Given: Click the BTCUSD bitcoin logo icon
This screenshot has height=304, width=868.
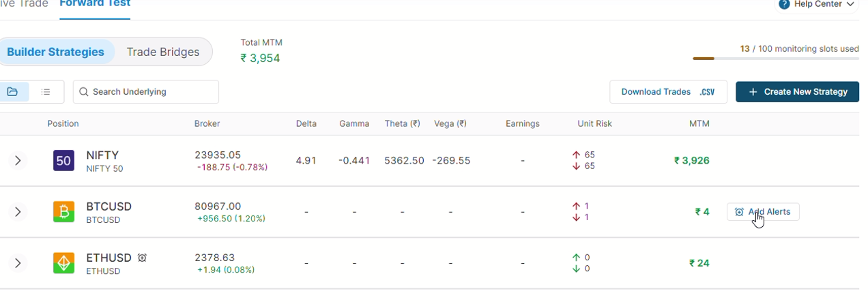Looking at the screenshot, I should pos(63,212).
